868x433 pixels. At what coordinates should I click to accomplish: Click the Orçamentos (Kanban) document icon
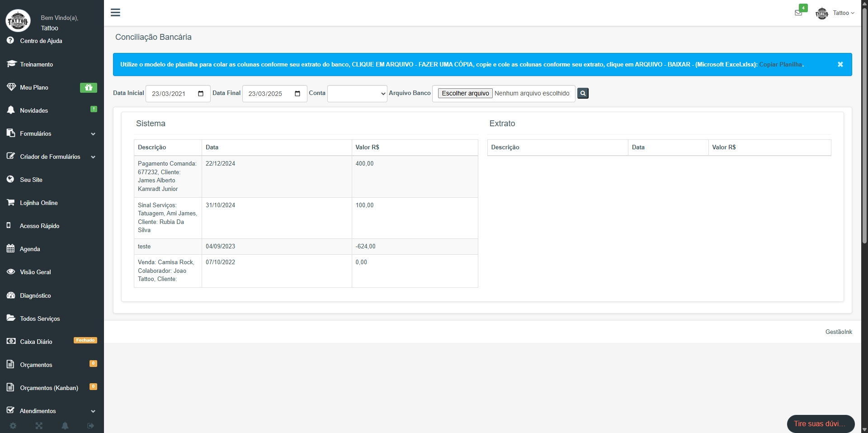pyautogui.click(x=10, y=387)
